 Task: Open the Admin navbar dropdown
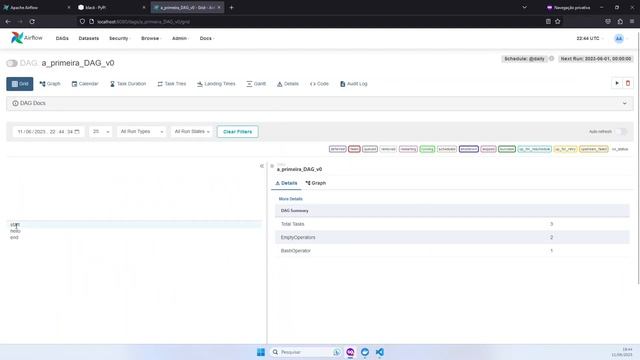(180, 38)
